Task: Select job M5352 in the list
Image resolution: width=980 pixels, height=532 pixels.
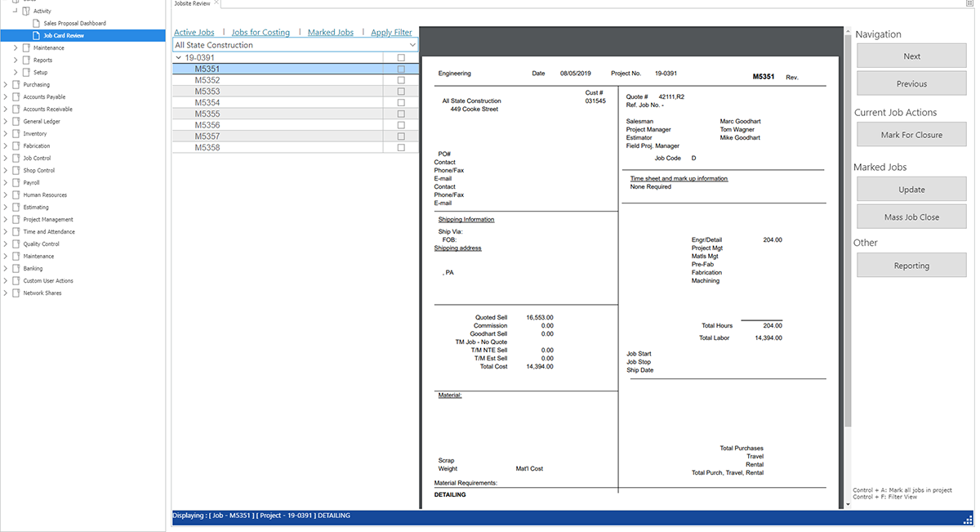Action: (207, 81)
